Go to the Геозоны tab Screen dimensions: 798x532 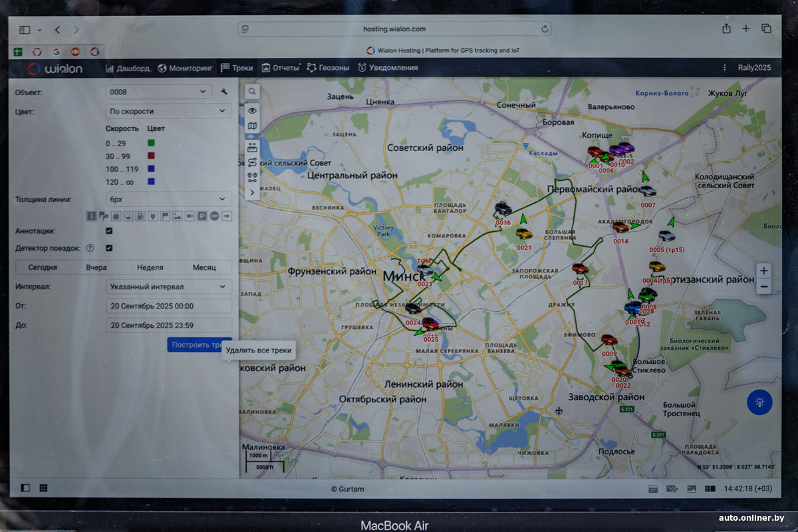[x=328, y=68]
